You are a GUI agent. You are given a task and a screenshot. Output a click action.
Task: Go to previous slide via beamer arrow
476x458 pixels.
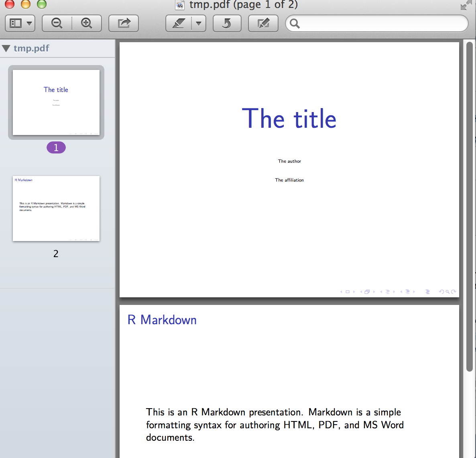341,292
